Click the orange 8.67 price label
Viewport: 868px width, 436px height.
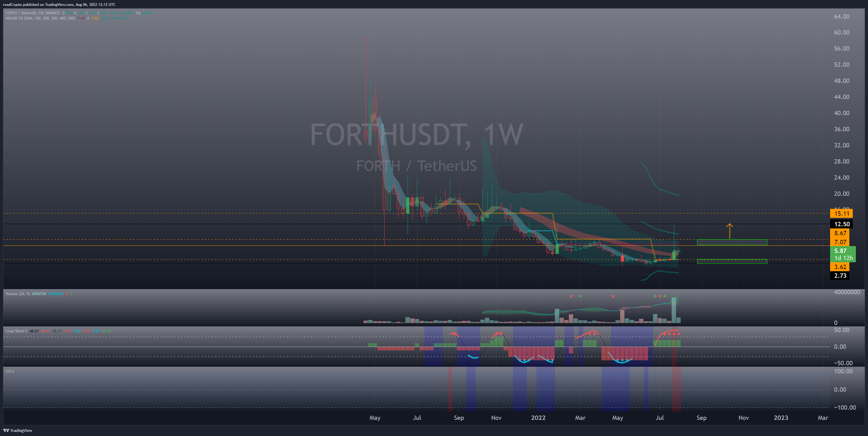click(840, 233)
